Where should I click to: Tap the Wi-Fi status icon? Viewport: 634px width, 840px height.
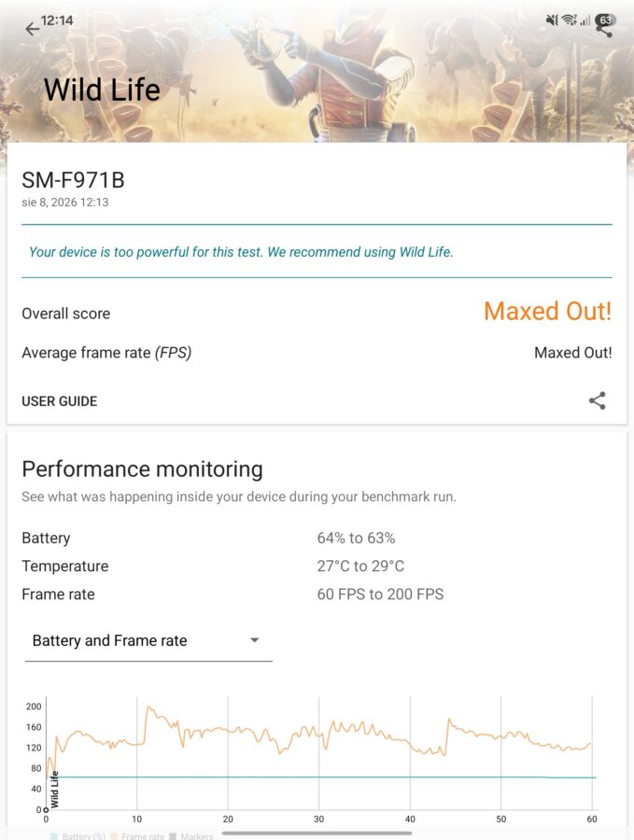(570, 21)
